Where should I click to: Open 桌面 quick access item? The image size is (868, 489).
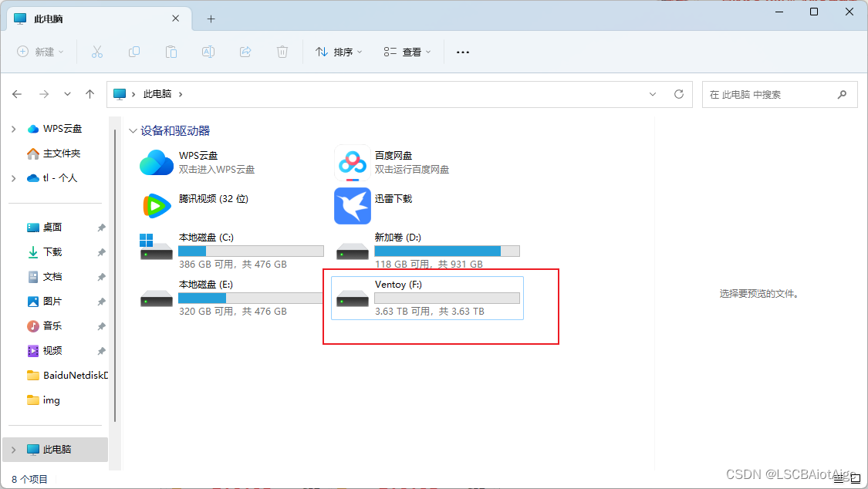pyautogui.click(x=52, y=228)
